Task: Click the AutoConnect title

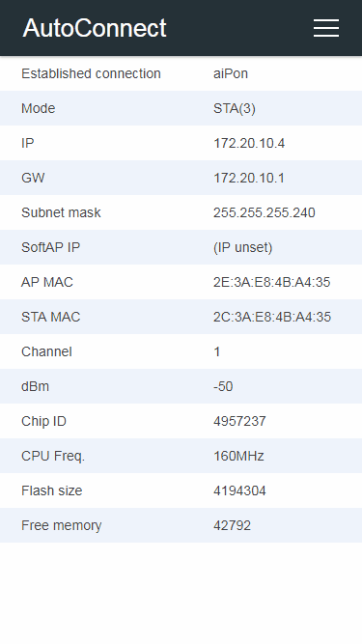Action: 95,28
